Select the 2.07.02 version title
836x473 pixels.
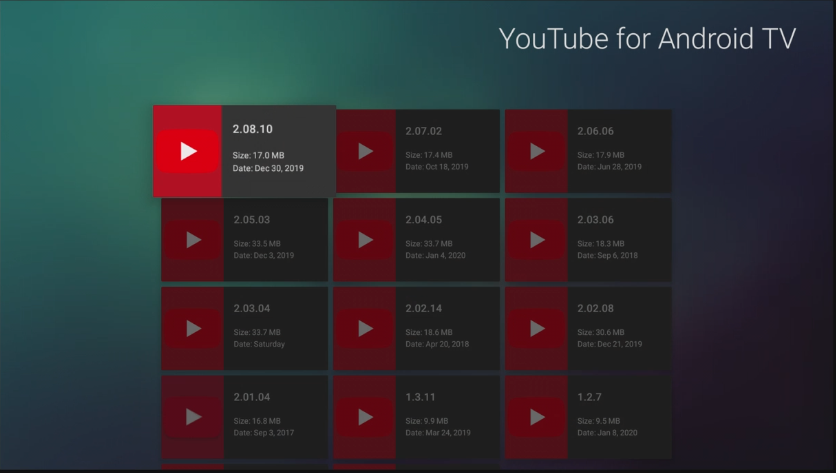coord(423,131)
